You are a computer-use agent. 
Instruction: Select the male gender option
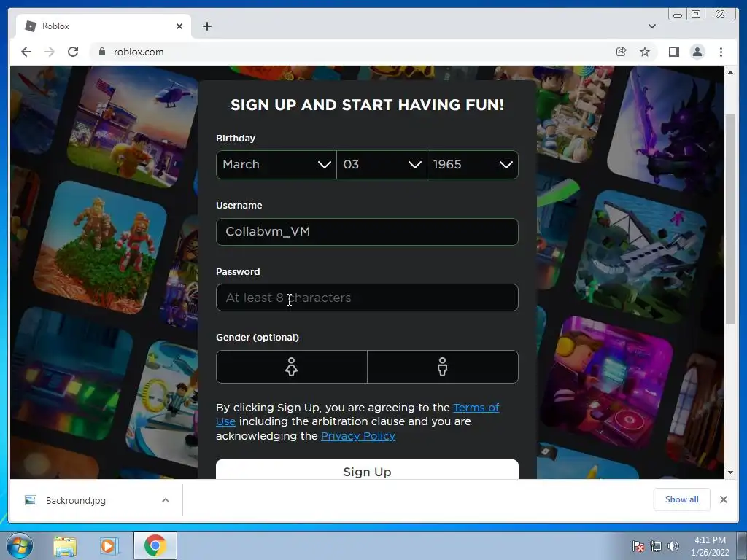443,367
